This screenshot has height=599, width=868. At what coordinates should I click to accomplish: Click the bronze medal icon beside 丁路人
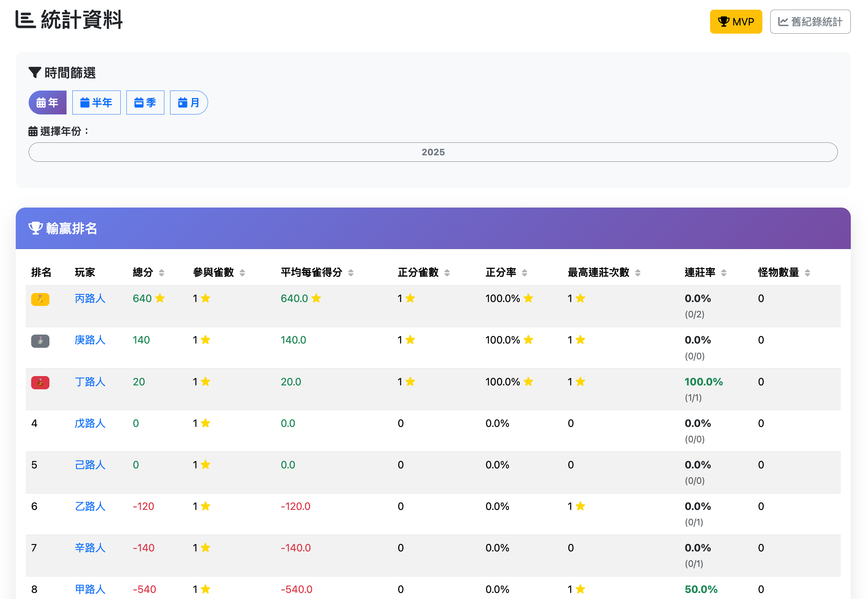point(40,383)
